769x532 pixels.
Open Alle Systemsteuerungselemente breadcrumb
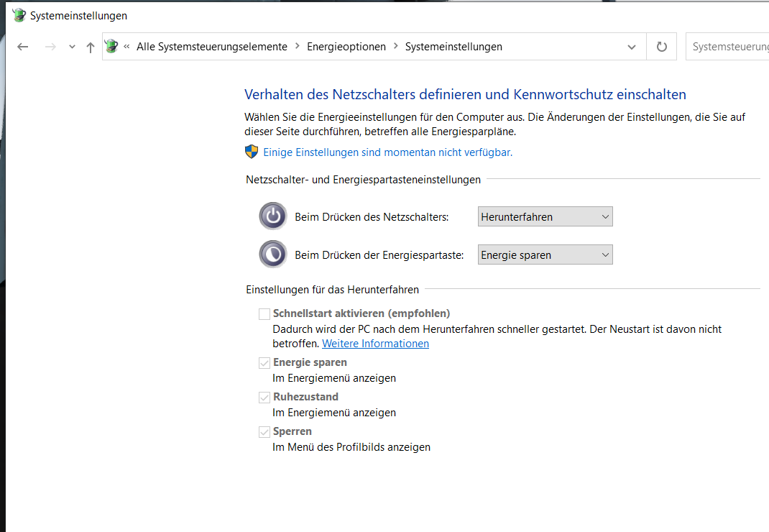(x=212, y=47)
